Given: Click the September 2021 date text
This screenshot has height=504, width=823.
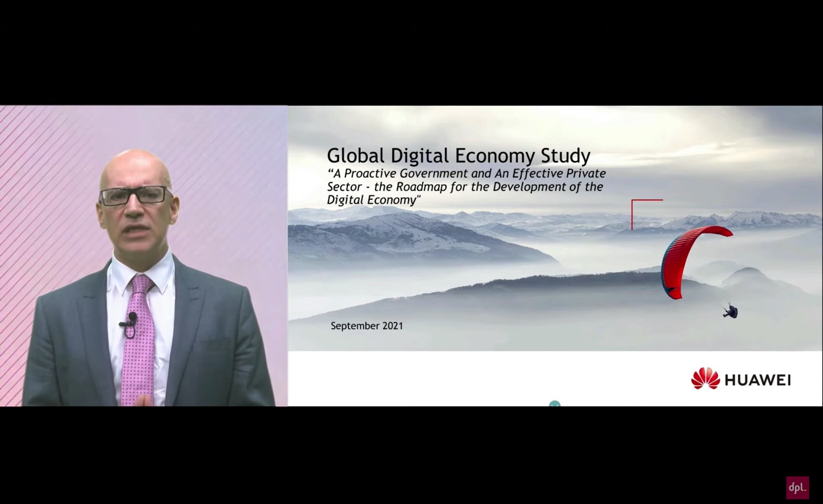Looking at the screenshot, I should pyautogui.click(x=366, y=326).
